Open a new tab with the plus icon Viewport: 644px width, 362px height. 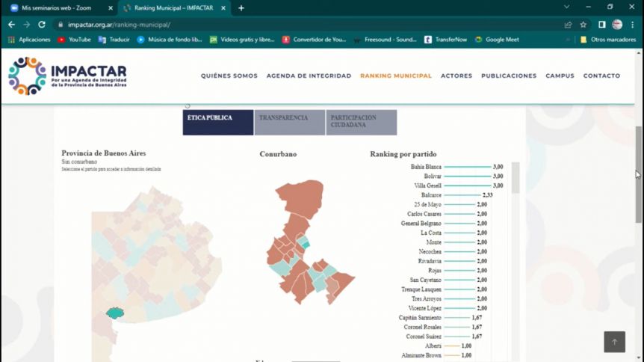[241, 7]
